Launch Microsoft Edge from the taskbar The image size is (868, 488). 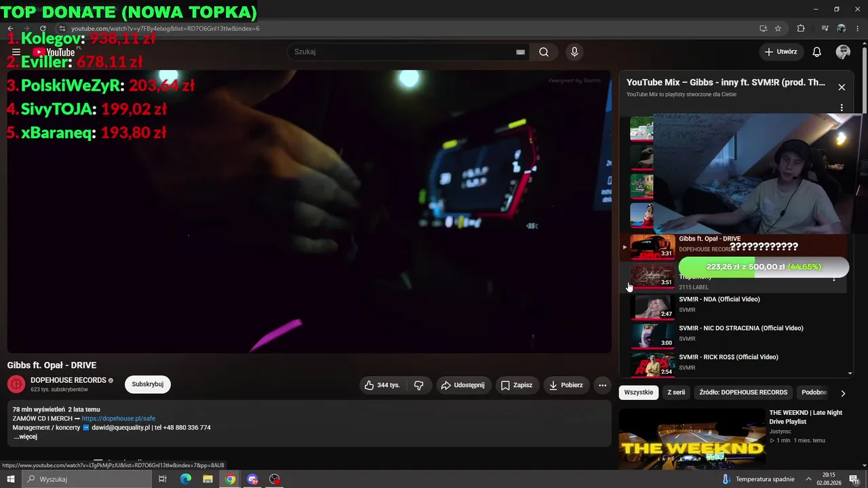click(186, 479)
